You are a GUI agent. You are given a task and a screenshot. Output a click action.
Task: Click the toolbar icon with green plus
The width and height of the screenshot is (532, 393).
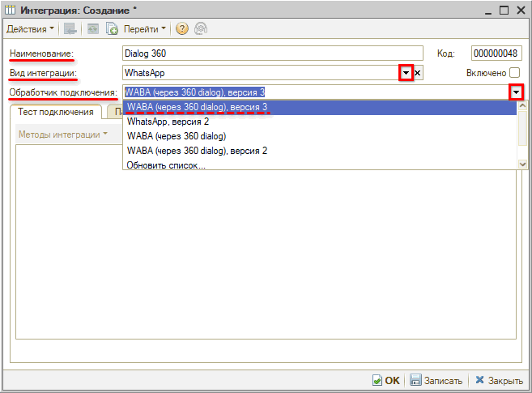[113, 28]
